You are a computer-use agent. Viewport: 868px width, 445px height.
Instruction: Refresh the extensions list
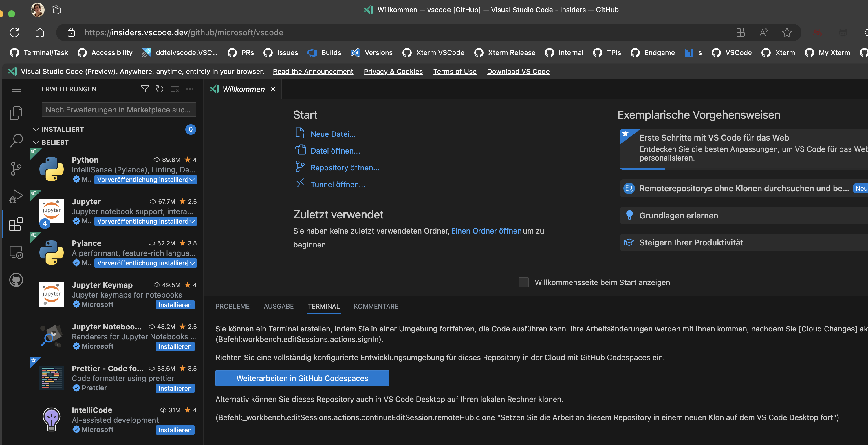click(159, 89)
